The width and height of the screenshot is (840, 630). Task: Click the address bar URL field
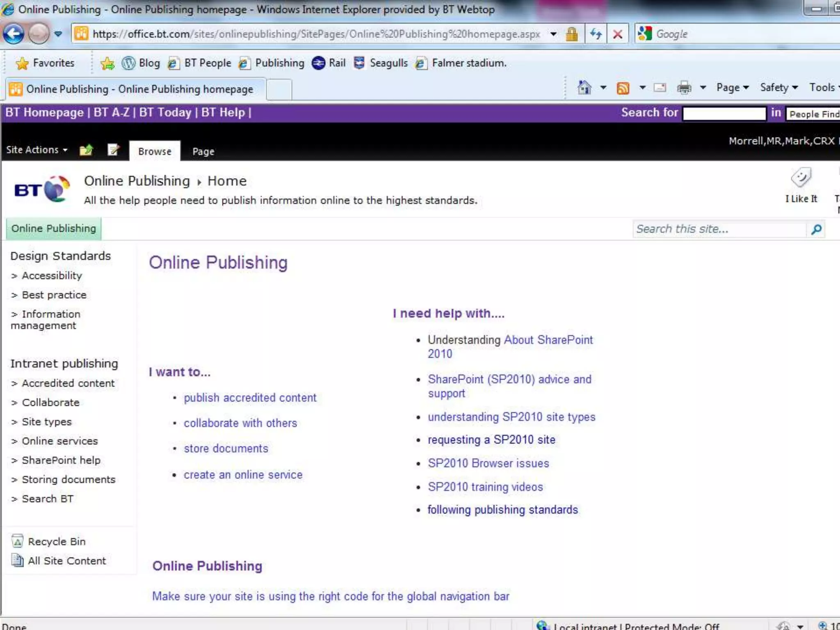tap(316, 34)
